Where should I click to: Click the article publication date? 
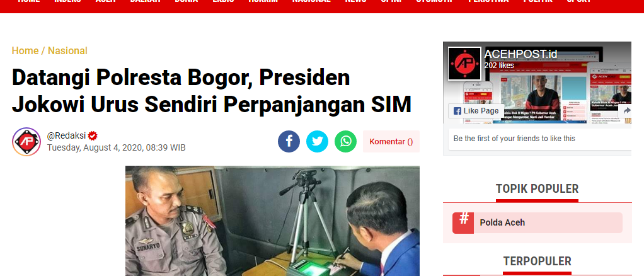point(116,147)
